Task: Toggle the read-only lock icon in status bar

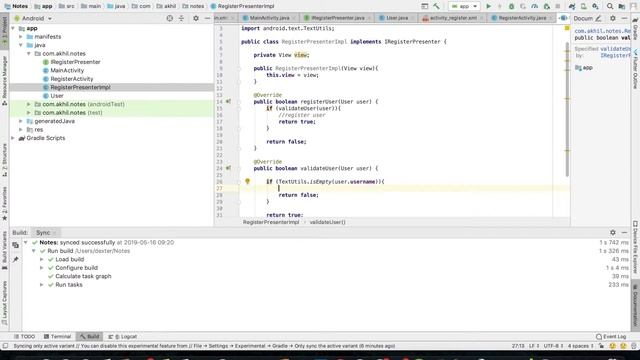Action: coord(602,346)
